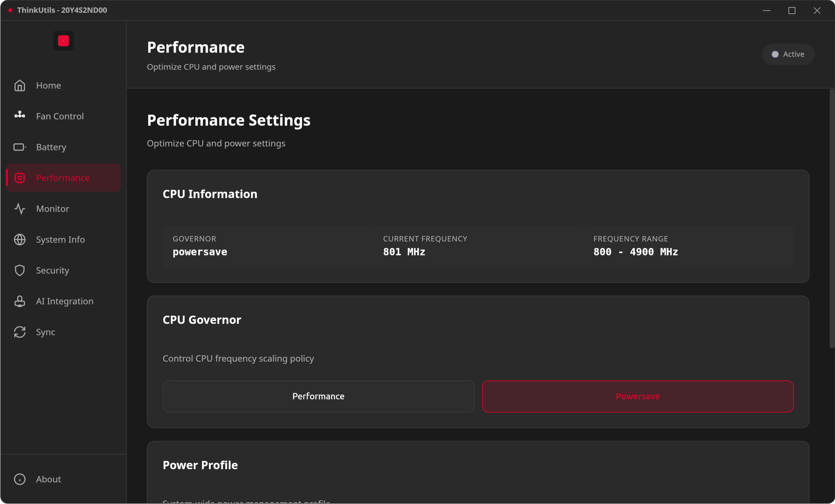Click the AI Integration robot icon
Image resolution: width=835 pixels, height=504 pixels.
[x=20, y=301]
